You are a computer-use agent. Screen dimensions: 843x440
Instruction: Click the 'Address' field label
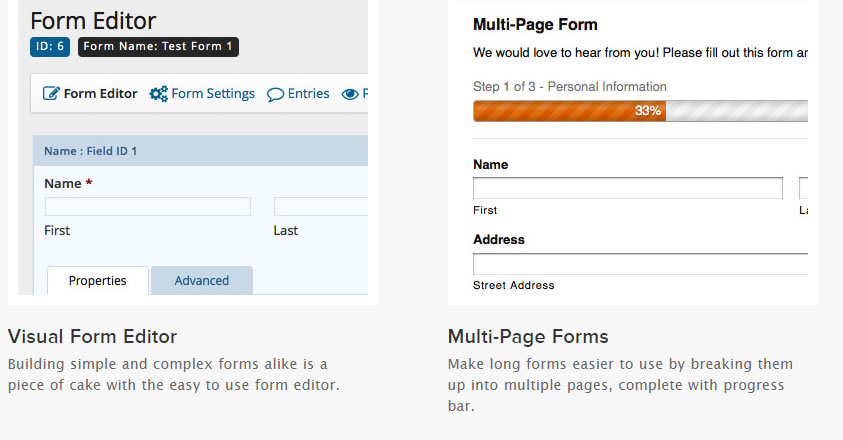coord(499,239)
